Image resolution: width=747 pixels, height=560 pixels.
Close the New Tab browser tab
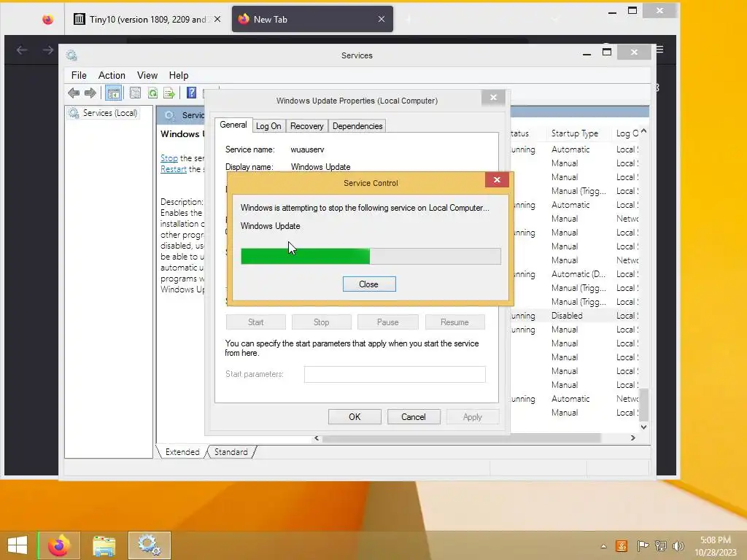pyautogui.click(x=381, y=19)
